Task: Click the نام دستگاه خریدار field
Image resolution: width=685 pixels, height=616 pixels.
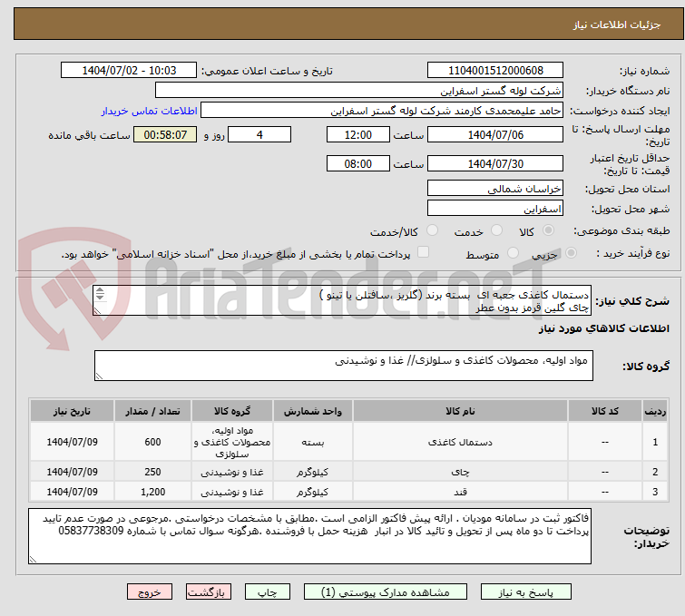Action: point(359,91)
